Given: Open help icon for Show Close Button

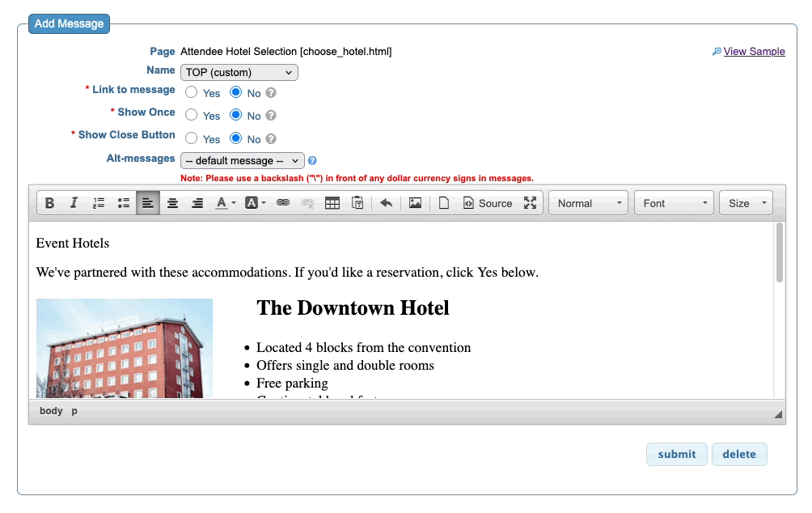Looking at the screenshot, I should 271,139.
